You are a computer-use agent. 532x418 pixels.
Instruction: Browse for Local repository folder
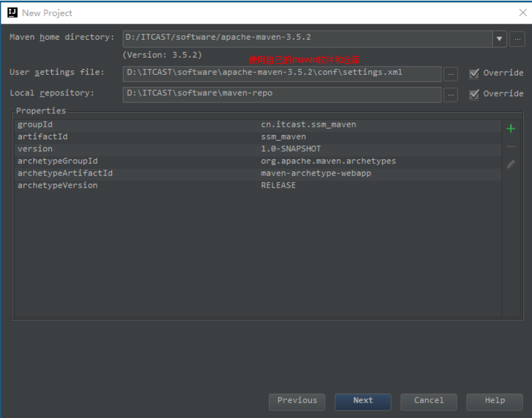point(451,95)
